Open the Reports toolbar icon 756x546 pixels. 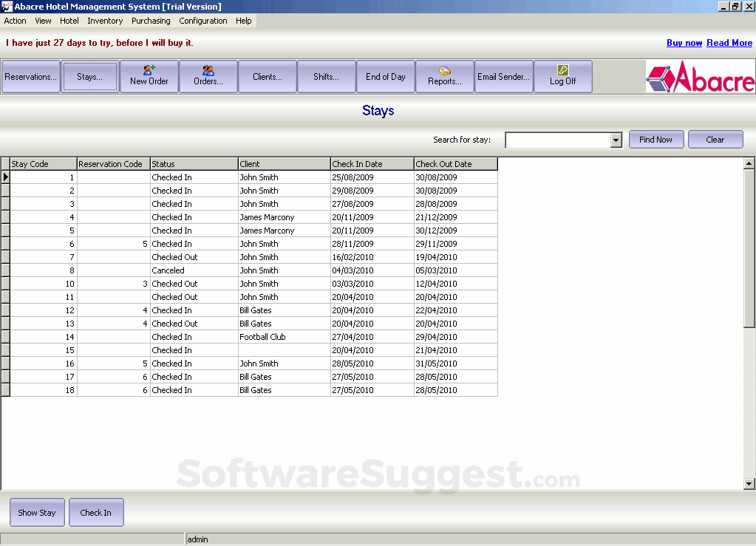click(x=444, y=76)
